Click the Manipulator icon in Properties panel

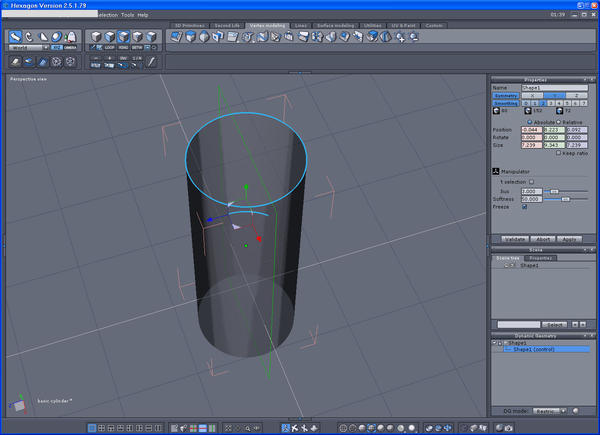point(496,171)
